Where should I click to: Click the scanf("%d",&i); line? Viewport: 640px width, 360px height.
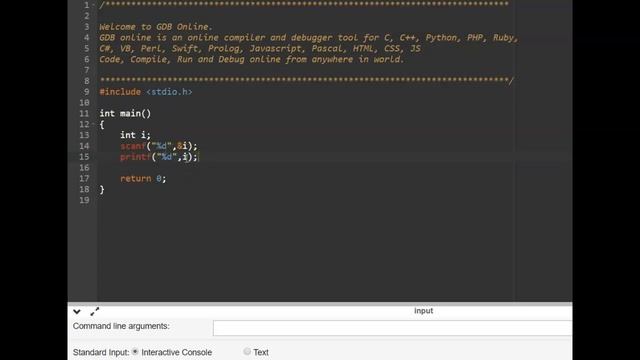coord(158,146)
